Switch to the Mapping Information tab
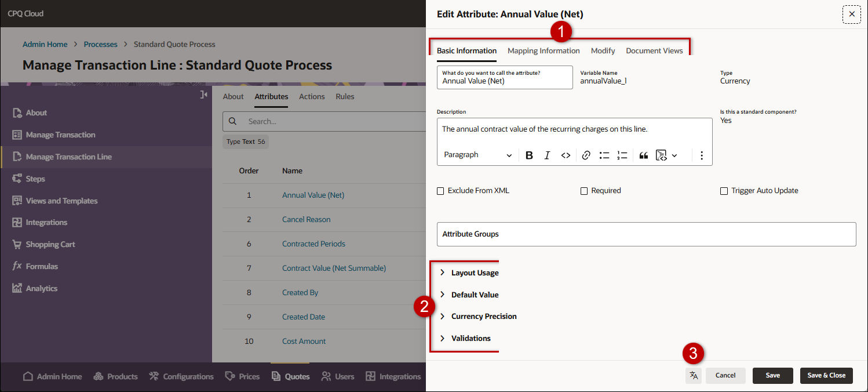868x392 pixels. (x=544, y=51)
